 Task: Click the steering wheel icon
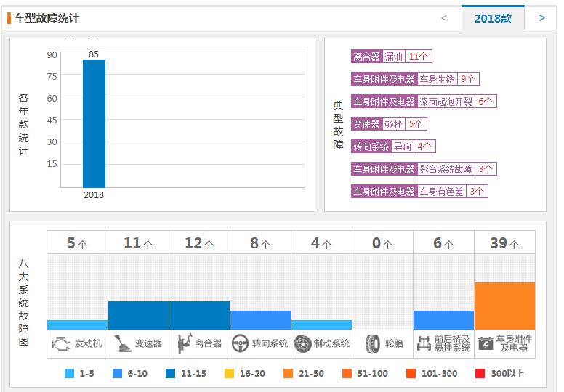[x=241, y=343]
